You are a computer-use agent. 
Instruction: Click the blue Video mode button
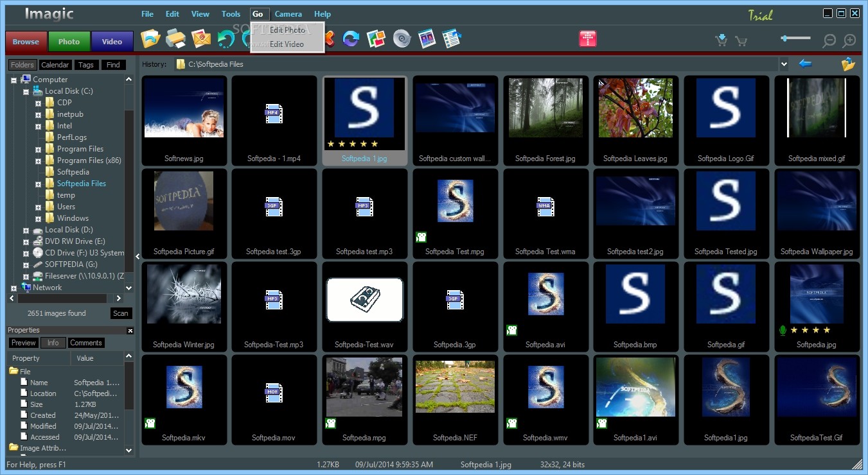tap(112, 42)
